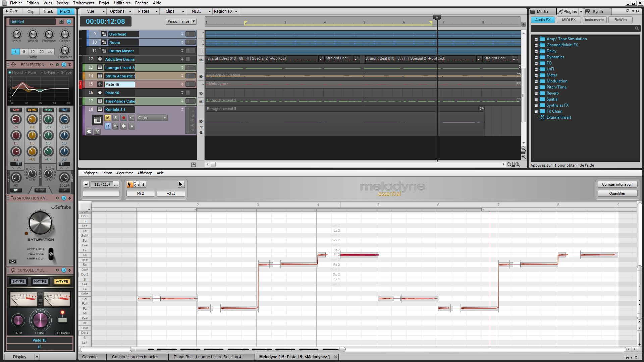
Task: Activate the Melodyne zoom magnifier tool
Action: [143, 184]
